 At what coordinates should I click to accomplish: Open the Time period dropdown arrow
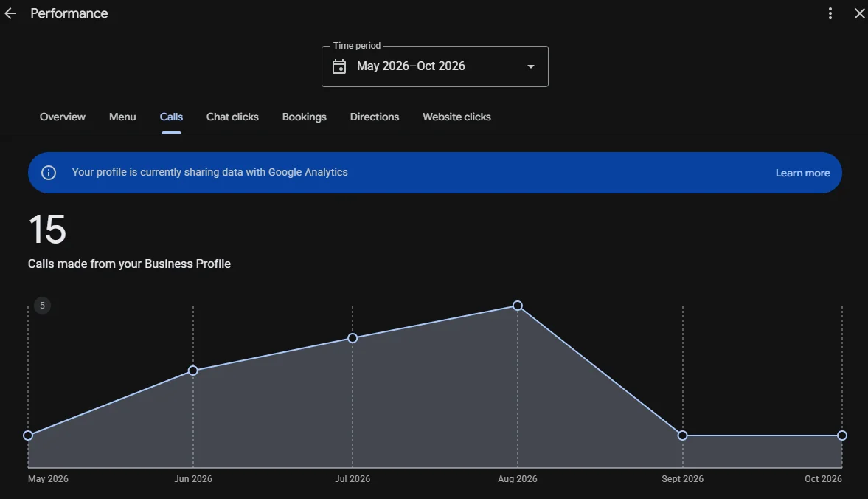coord(530,66)
